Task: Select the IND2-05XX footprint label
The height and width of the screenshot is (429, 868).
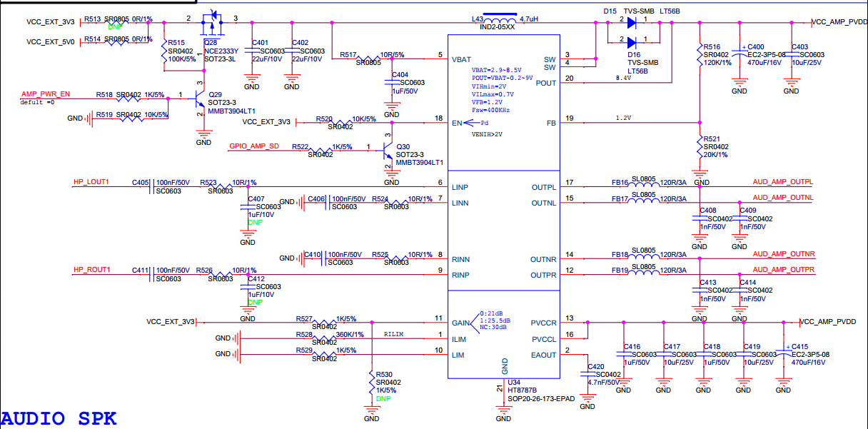Action: 497,26
